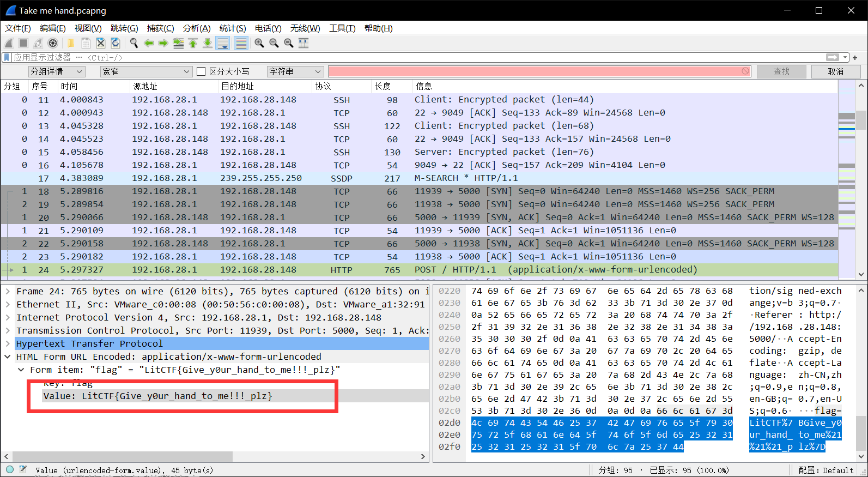Jump to first packet icon

pyautogui.click(x=193, y=43)
